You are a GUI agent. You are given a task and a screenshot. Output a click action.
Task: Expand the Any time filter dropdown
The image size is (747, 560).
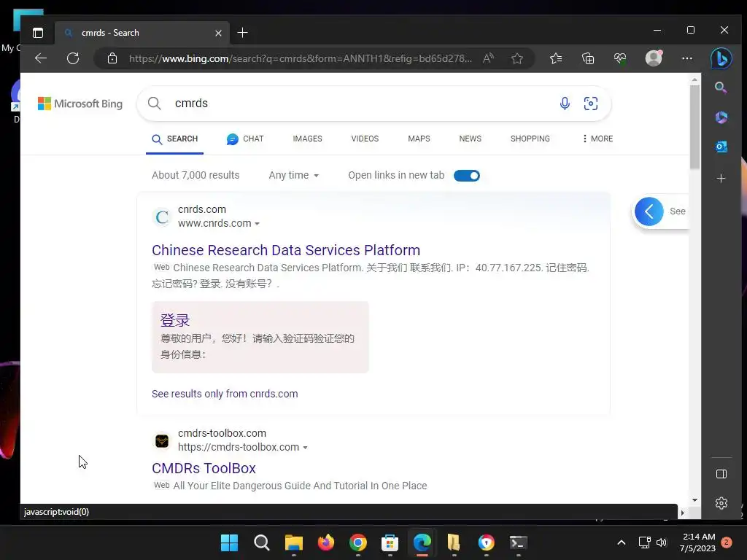click(x=293, y=175)
